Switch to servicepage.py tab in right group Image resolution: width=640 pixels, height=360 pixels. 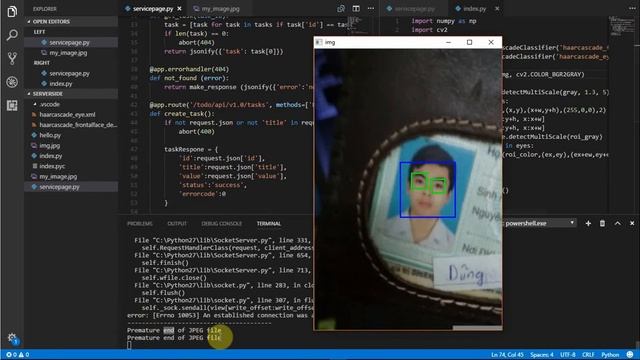point(414,9)
